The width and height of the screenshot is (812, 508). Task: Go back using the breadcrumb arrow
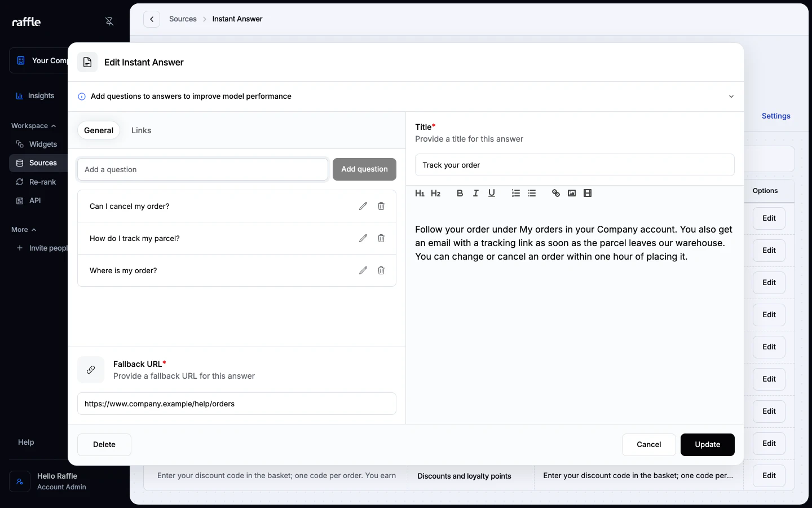[x=152, y=19]
